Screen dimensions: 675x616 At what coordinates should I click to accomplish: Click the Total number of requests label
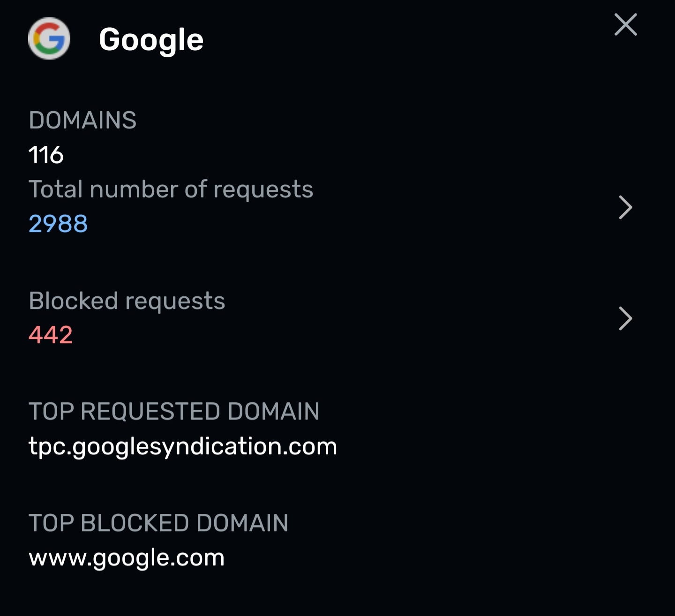[x=171, y=189]
